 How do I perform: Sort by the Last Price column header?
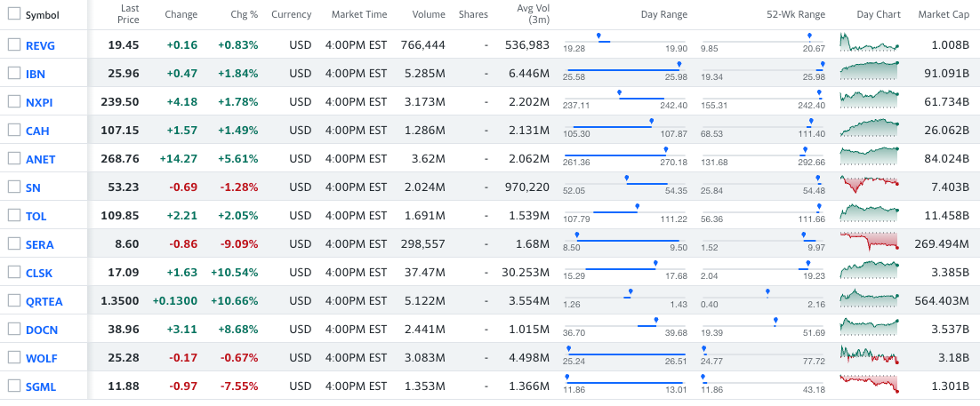point(127,14)
